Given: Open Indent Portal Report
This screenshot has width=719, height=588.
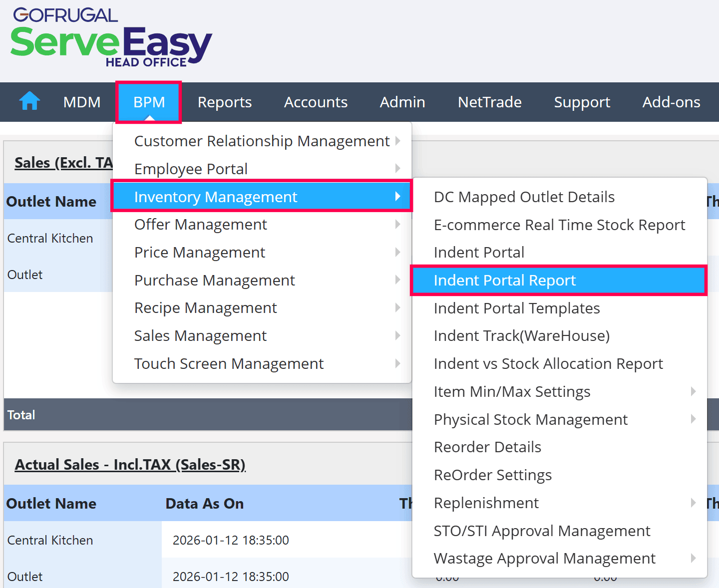Looking at the screenshot, I should (559, 281).
